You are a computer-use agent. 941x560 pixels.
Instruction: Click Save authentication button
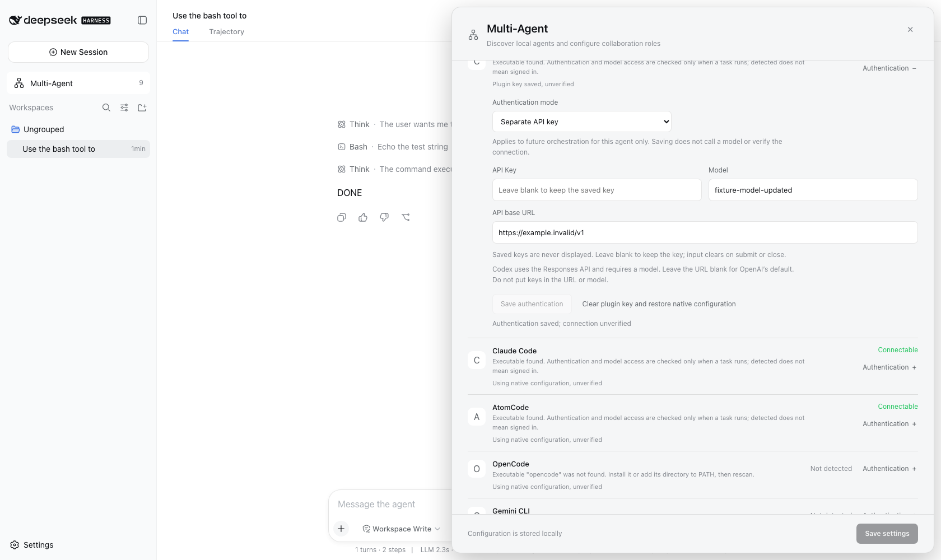[532, 304]
